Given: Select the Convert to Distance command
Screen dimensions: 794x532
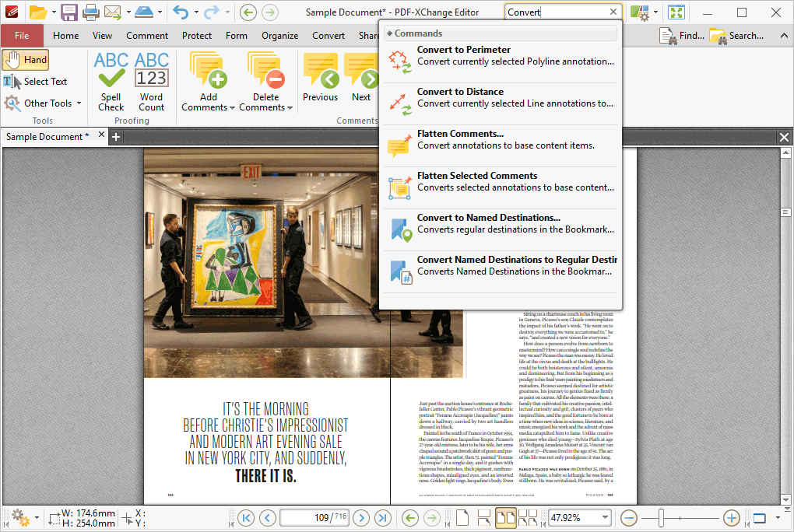Looking at the screenshot, I should 501,103.
